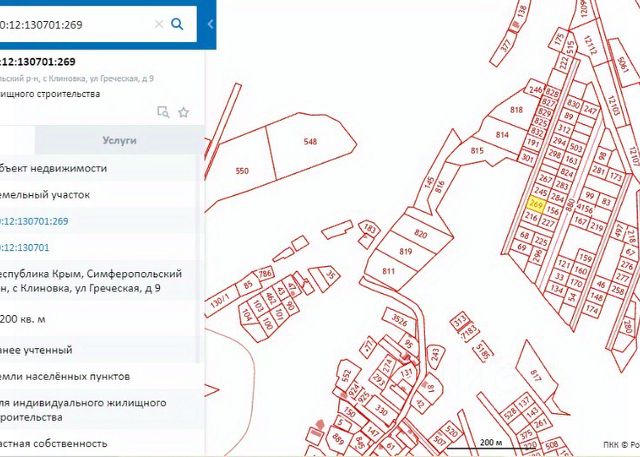The height and width of the screenshot is (457, 640).
Task: Clear the search field with X
Action: [159, 24]
